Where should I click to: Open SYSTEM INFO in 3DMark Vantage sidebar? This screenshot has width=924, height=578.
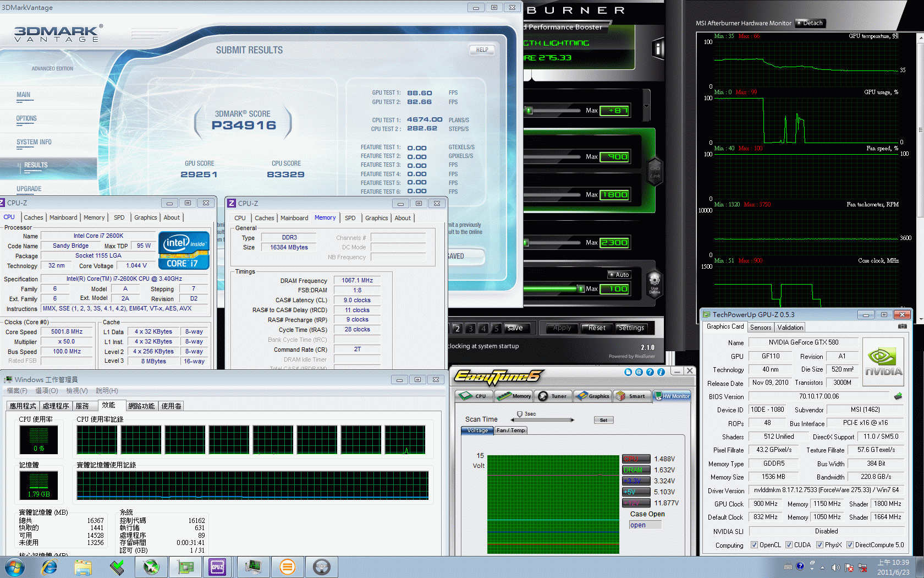[34, 142]
